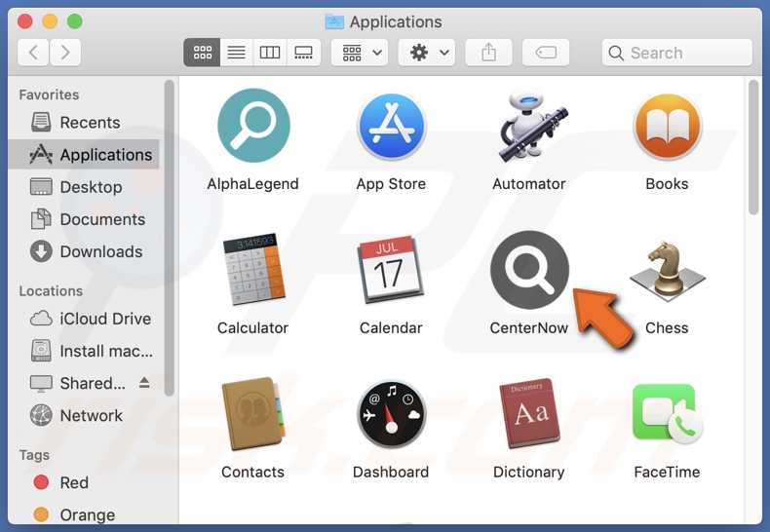770x532 pixels.
Task: Filter by the Red tag
Action: (x=84, y=482)
